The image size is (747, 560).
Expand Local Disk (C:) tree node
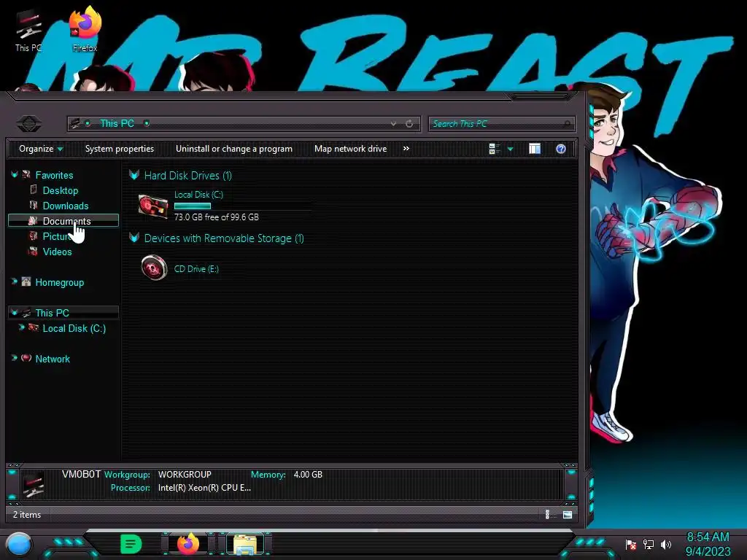[x=21, y=327]
